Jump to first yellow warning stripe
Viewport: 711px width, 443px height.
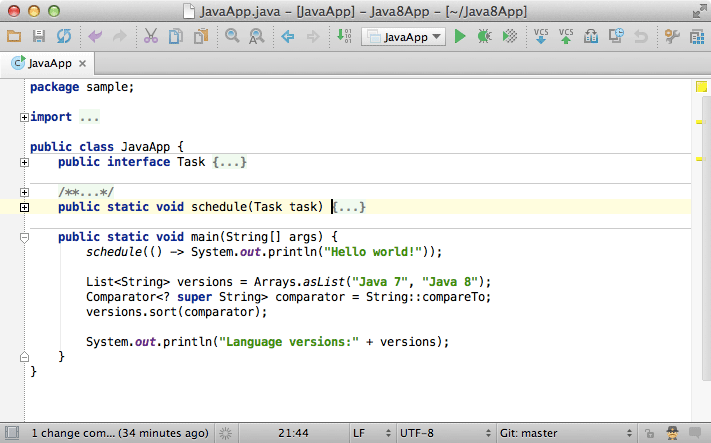[x=701, y=122]
